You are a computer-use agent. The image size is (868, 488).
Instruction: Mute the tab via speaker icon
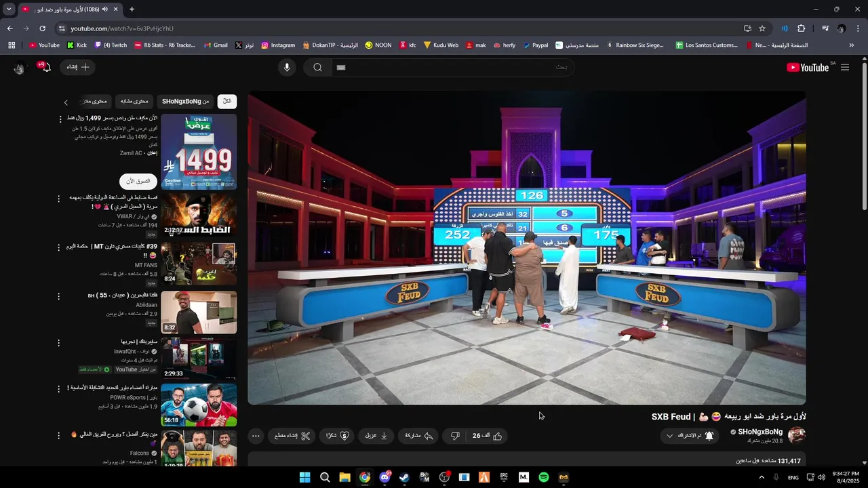(x=105, y=9)
